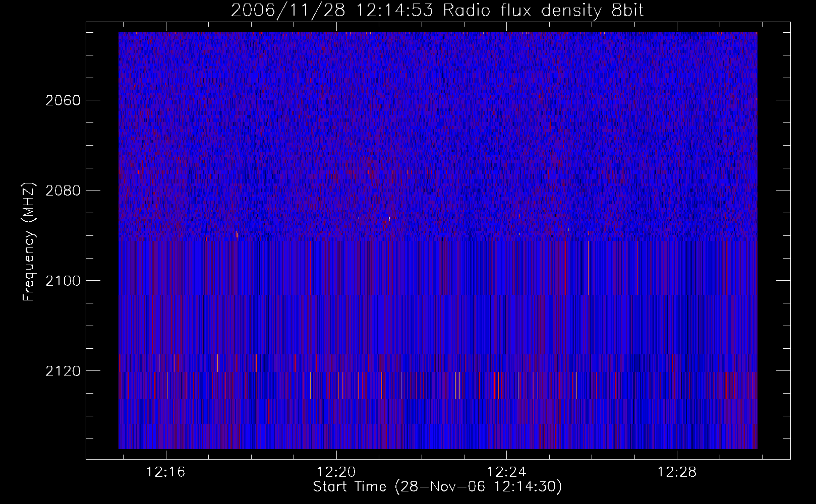Click the 12:16 time tick label
Screen dimensions: 816x504
click(166, 472)
